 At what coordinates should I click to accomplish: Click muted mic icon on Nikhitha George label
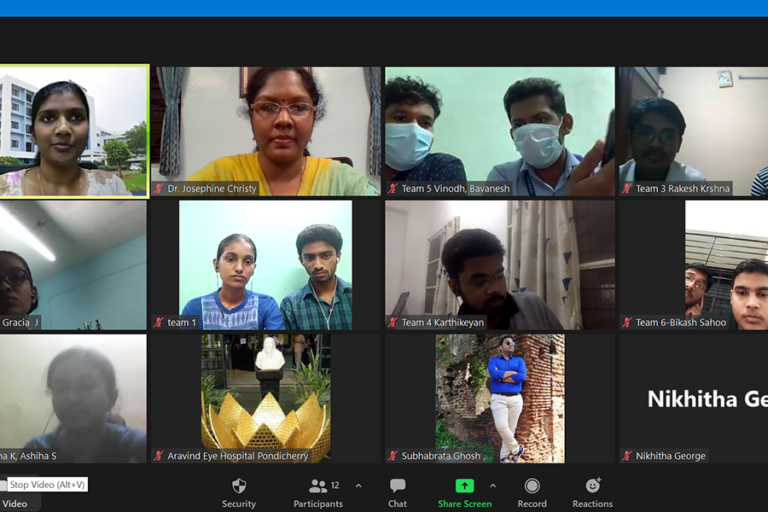[626, 456]
